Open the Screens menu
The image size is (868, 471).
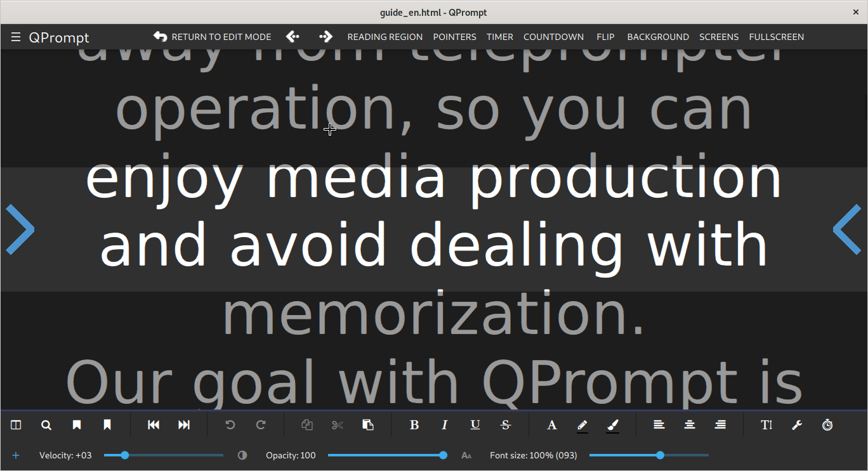[x=719, y=37]
